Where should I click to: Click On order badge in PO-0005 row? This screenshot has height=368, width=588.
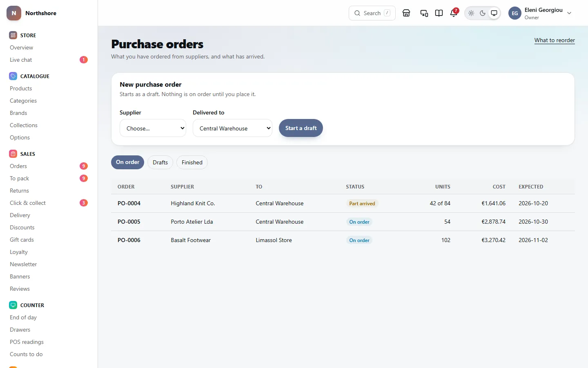[359, 222]
